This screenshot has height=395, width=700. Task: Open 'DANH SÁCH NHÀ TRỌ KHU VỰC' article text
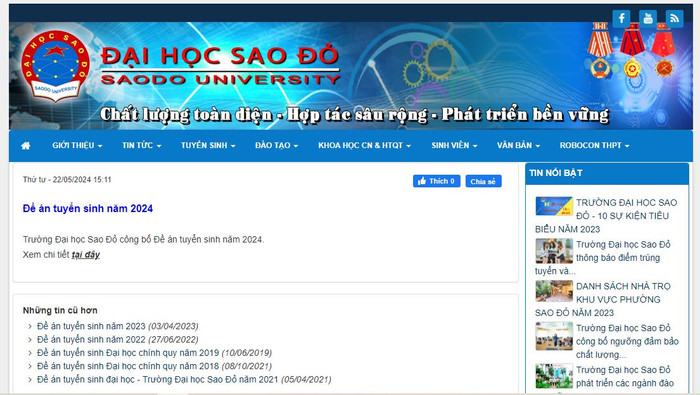(x=603, y=299)
